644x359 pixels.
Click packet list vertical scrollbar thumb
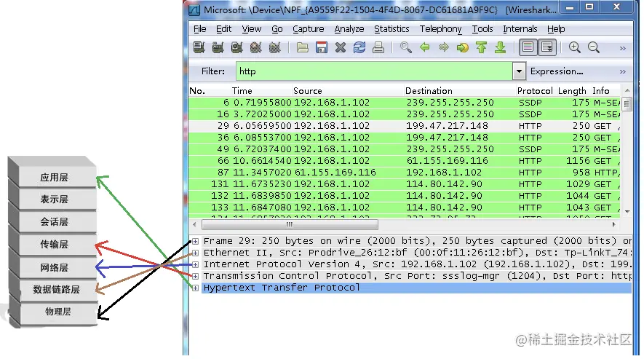coord(627,104)
